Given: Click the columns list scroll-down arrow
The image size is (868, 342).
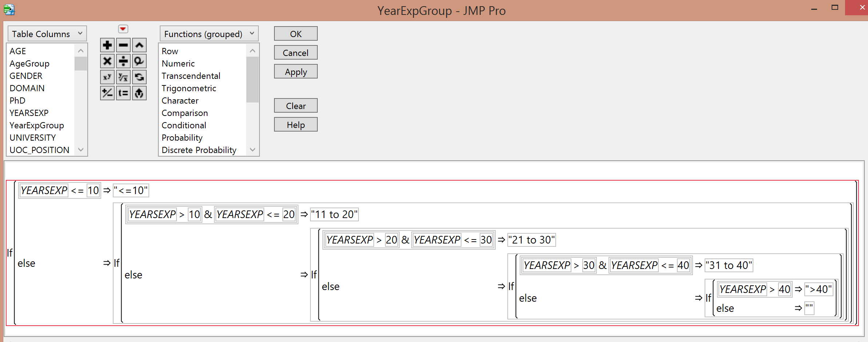Looking at the screenshot, I should tap(81, 149).
